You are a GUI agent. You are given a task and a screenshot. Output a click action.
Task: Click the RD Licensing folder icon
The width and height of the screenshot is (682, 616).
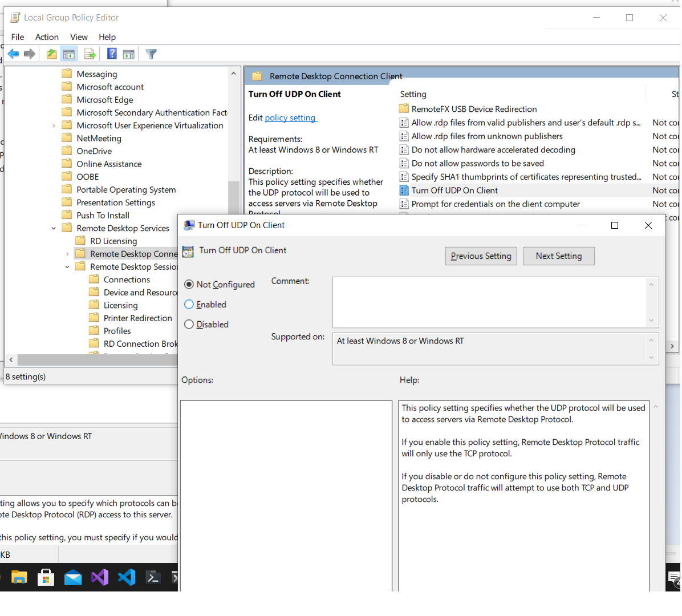point(80,241)
